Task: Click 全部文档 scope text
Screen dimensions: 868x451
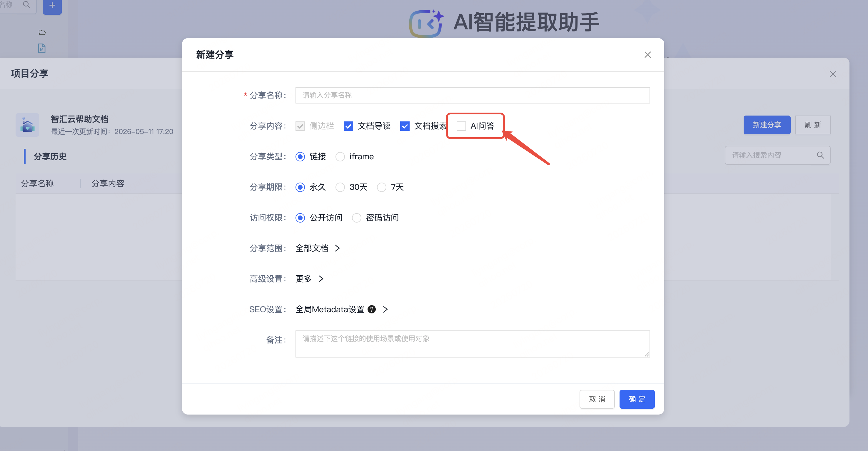Action: [312, 248]
